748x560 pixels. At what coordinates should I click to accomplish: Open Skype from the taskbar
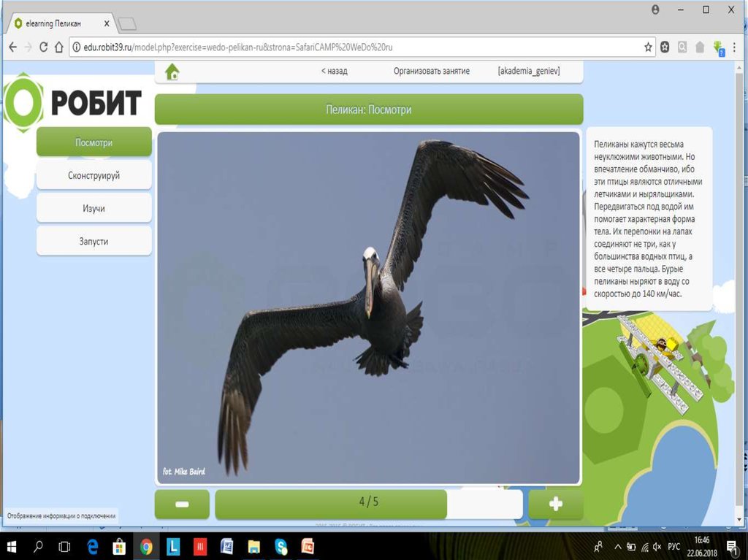[281, 546]
